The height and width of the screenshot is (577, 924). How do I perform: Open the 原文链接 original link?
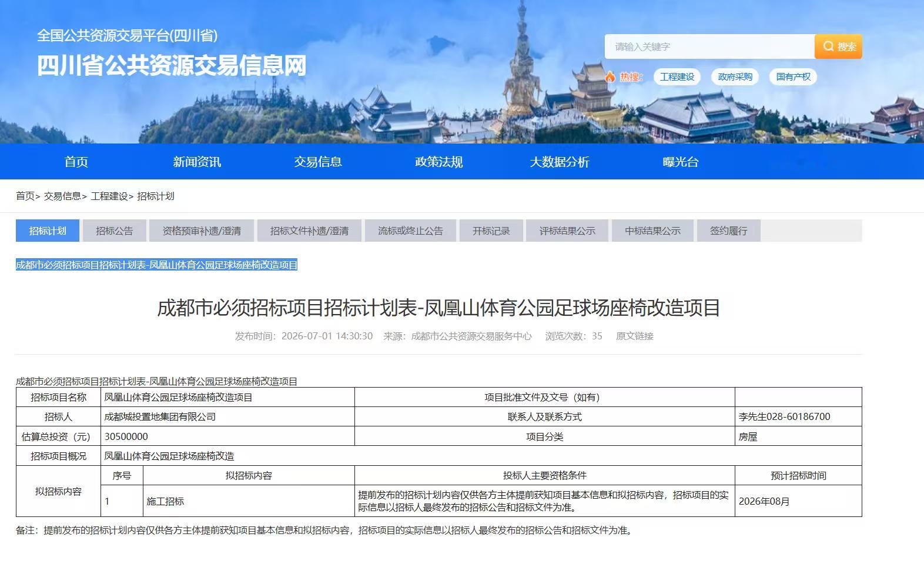(x=635, y=336)
